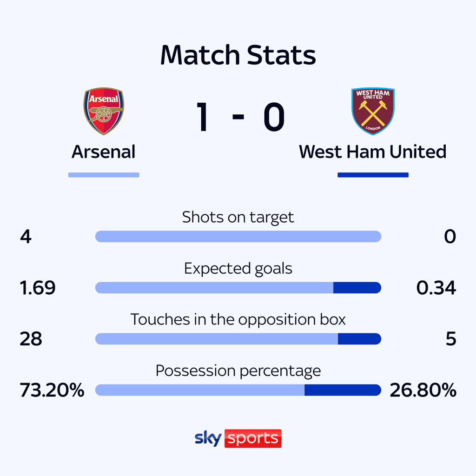The width and height of the screenshot is (476, 476).
Task: Click West Ham's 0.34 expected goals value
Action: 436,288
